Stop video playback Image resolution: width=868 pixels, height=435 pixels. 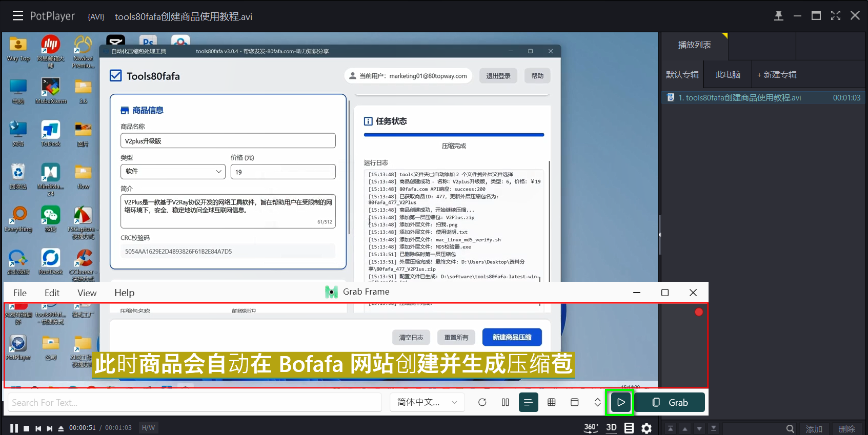coord(26,428)
